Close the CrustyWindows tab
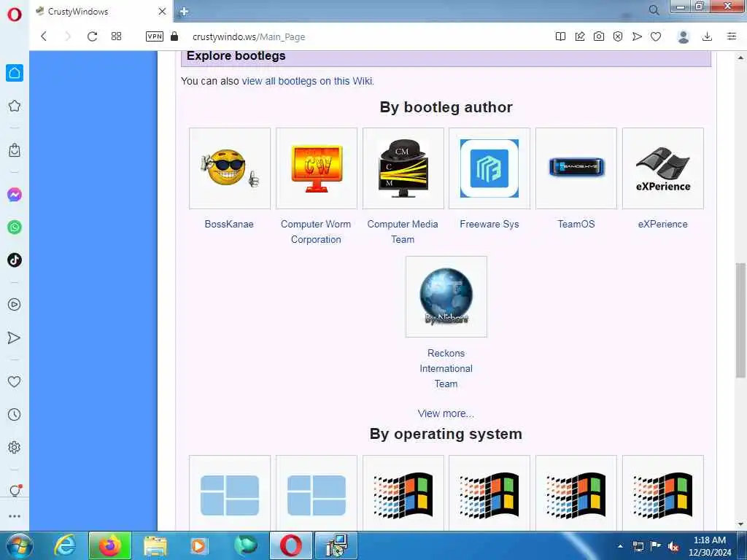747x560 pixels. (x=163, y=11)
